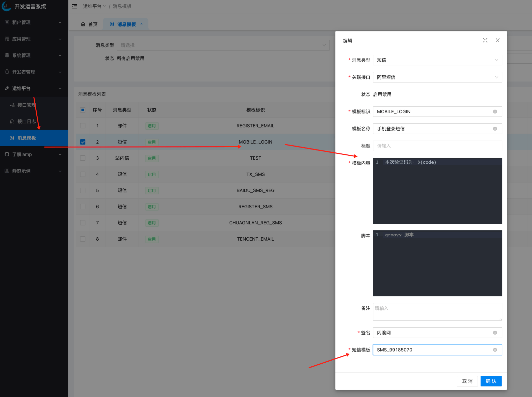The width and height of the screenshot is (532, 397).
Task: Clear the MOBILE_LOGIN template identifier field
Action: [495, 112]
